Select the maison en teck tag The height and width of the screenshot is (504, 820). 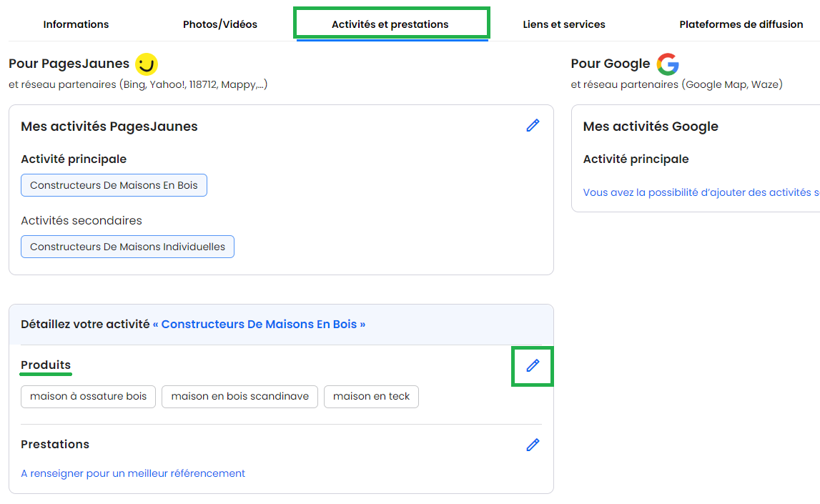tap(371, 397)
